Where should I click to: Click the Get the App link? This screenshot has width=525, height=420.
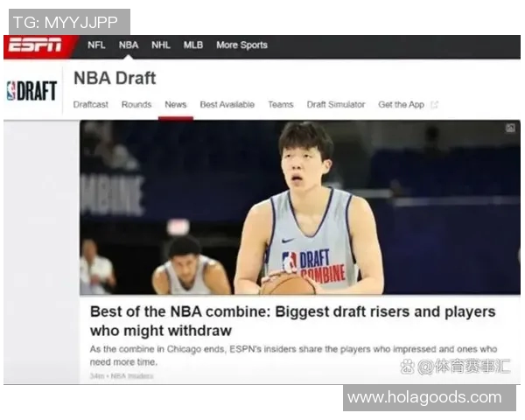coord(401,105)
